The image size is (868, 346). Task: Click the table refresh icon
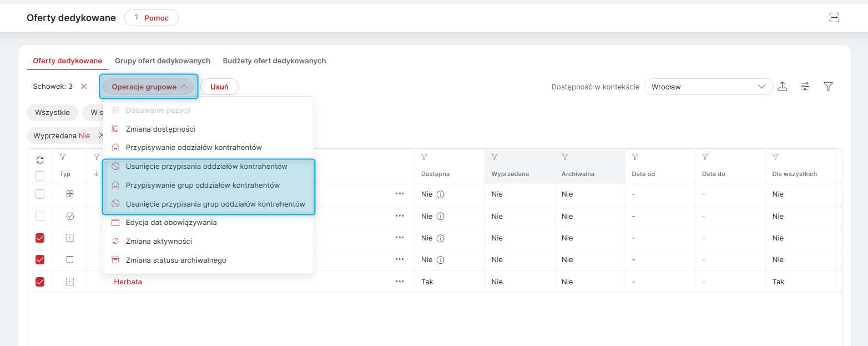(x=40, y=160)
